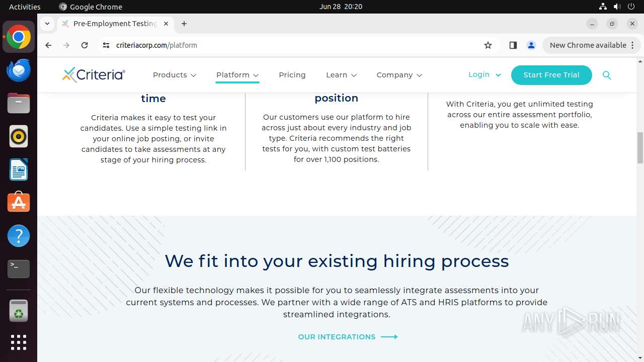Open Help from the dock
644x362 pixels.
[19, 236]
